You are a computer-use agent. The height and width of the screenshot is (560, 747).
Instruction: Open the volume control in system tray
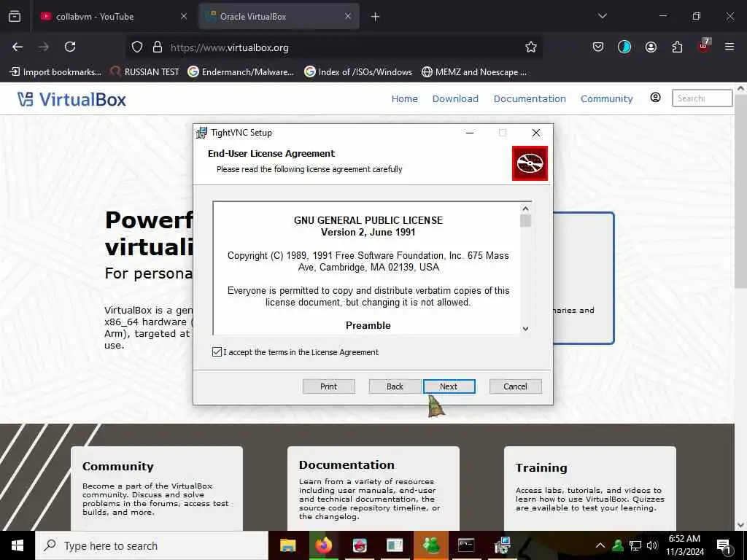click(652, 545)
